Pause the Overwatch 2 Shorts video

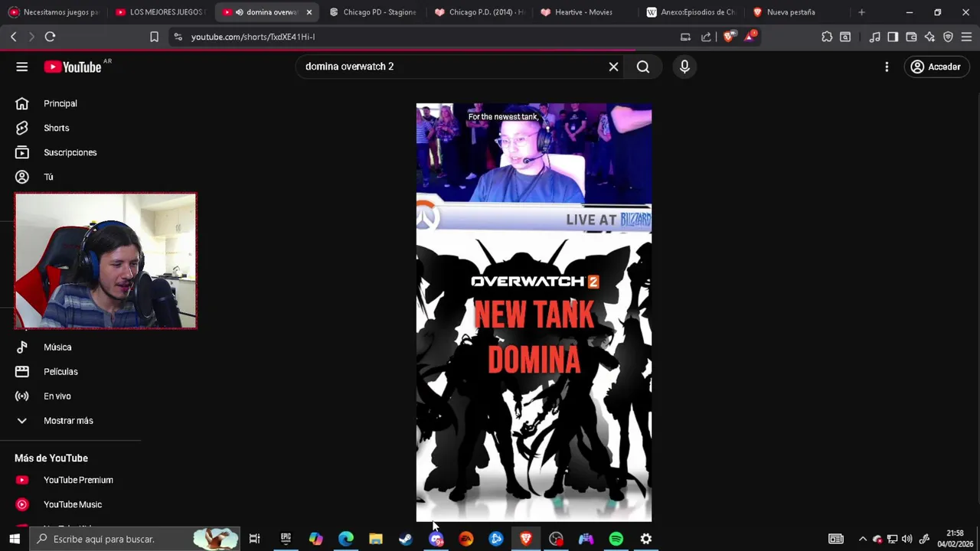point(534,312)
